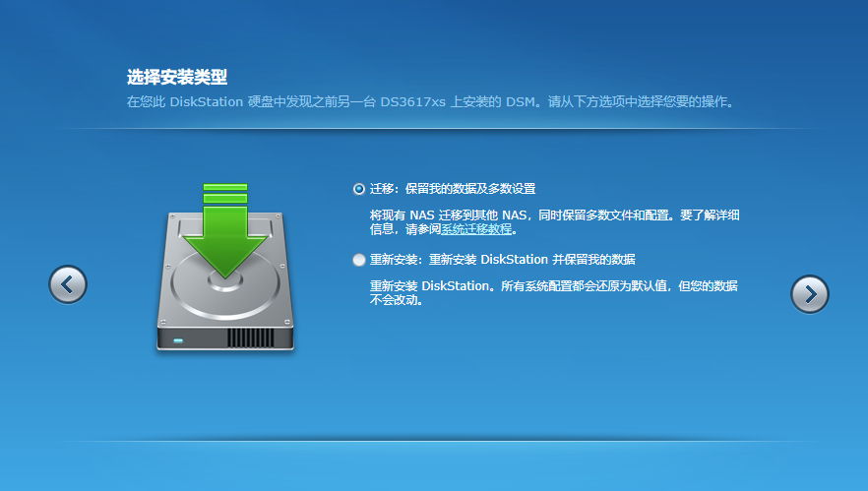Click the black vent grille on the drive
This screenshot has height=491, width=868.
(x=250, y=338)
